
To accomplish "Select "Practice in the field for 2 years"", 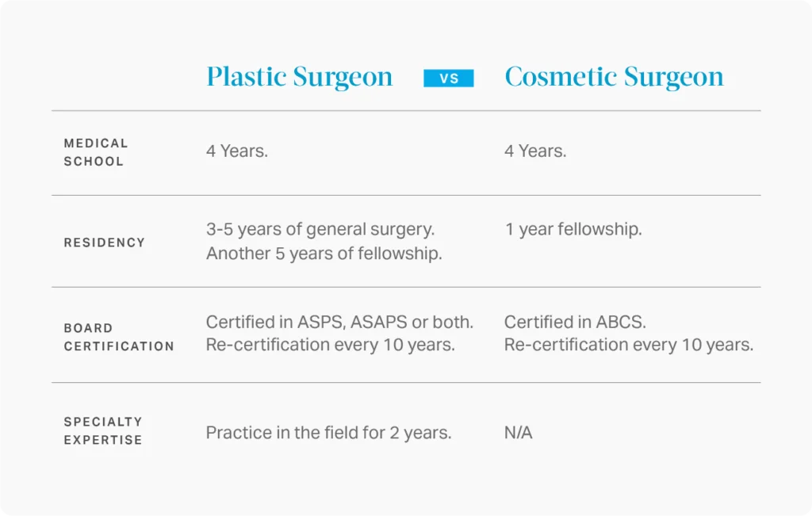I will click(328, 433).
